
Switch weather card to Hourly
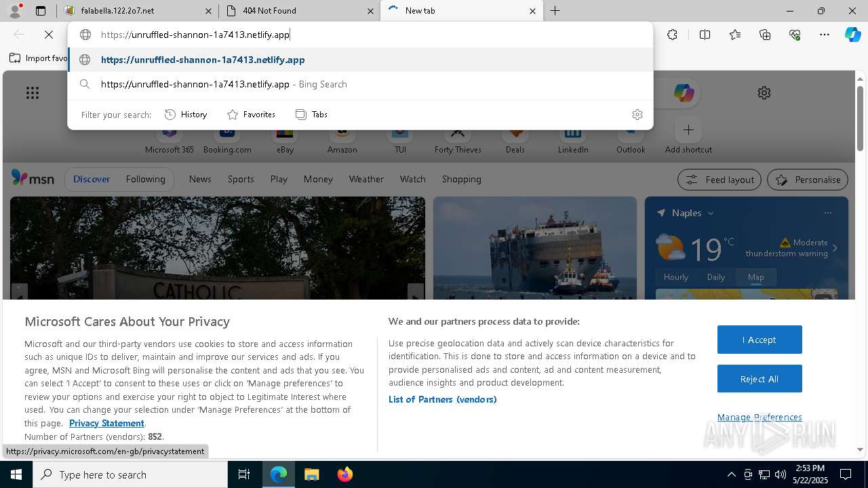point(675,277)
